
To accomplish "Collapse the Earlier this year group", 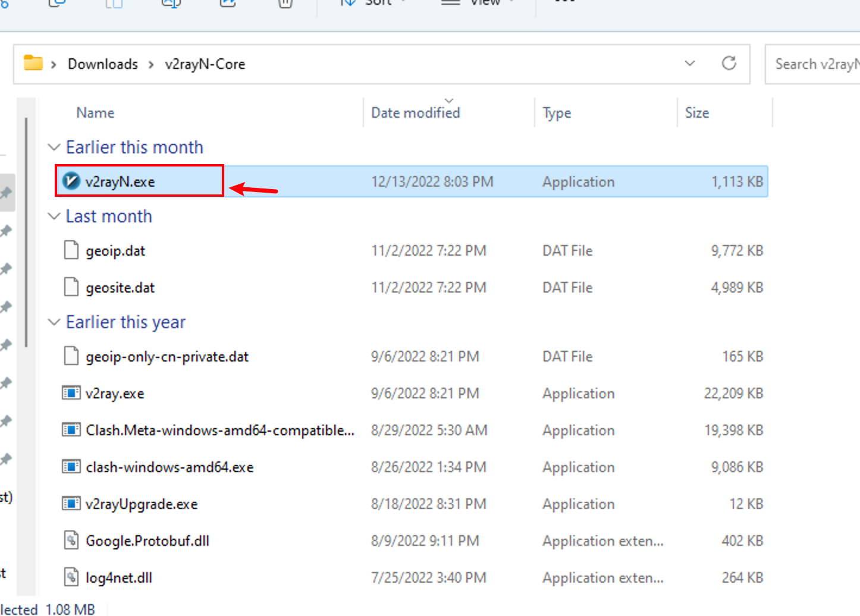I will 54,322.
